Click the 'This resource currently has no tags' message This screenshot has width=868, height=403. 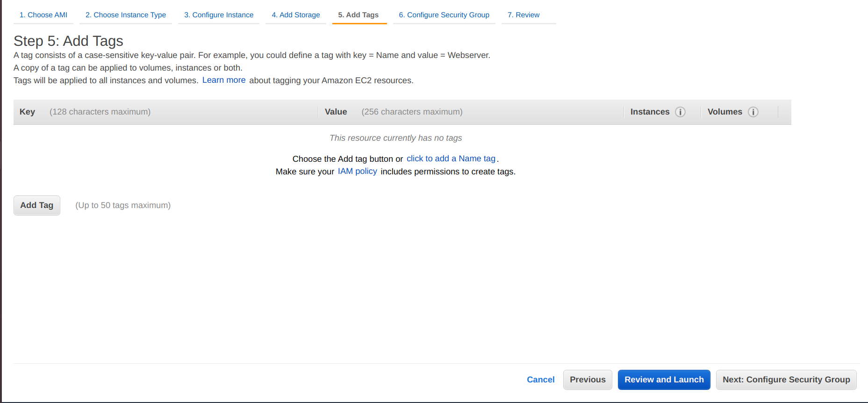click(395, 138)
